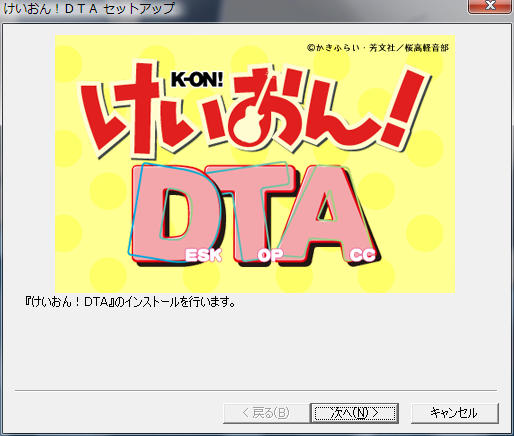Select the big pink letter A
This screenshot has width=514, height=436.
(328, 213)
